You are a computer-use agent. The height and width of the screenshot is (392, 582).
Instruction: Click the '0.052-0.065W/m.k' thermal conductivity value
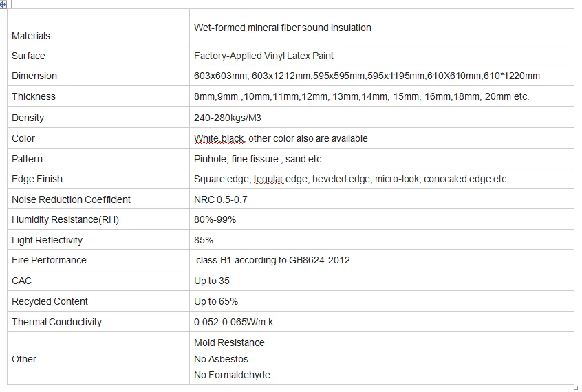point(233,322)
